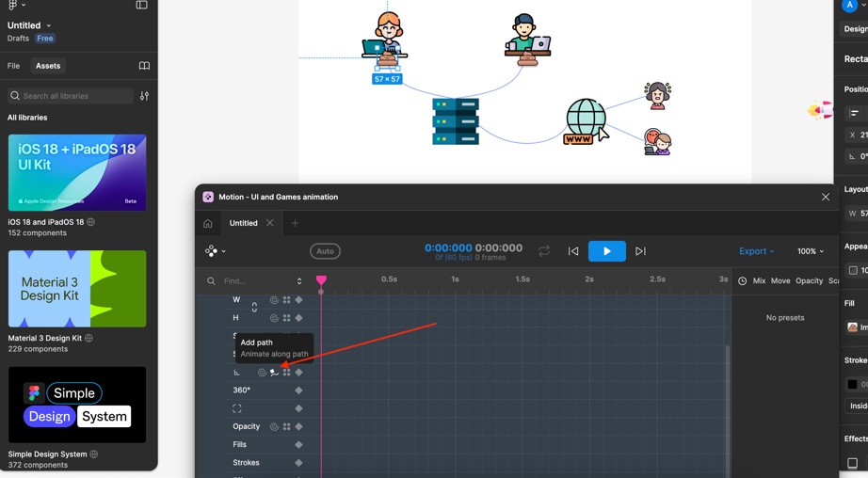Toggle the rotation row keyframe diamond
868x478 pixels.
(x=299, y=373)
